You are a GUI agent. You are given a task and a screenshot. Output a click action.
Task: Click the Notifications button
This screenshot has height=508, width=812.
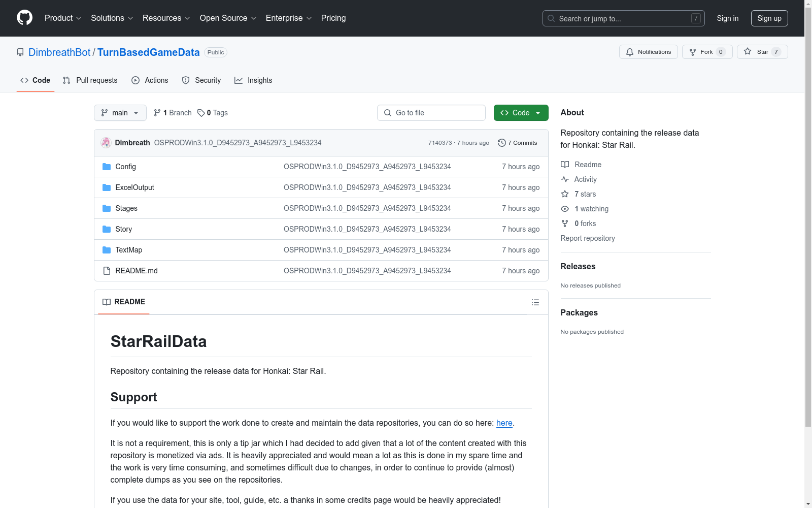pos(649,52)
